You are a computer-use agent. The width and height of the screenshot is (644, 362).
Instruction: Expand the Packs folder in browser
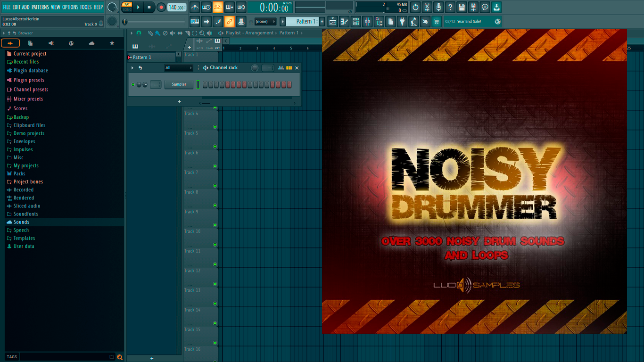coord(19,173)
